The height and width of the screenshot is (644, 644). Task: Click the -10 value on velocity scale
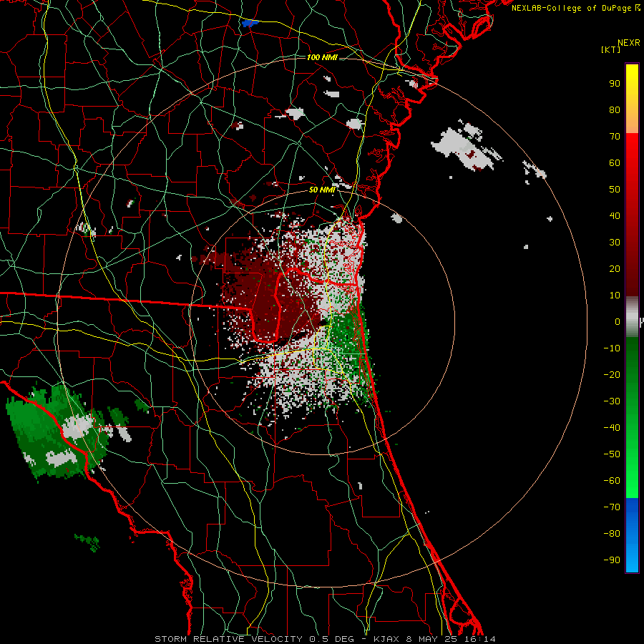(x=612, y=348)
